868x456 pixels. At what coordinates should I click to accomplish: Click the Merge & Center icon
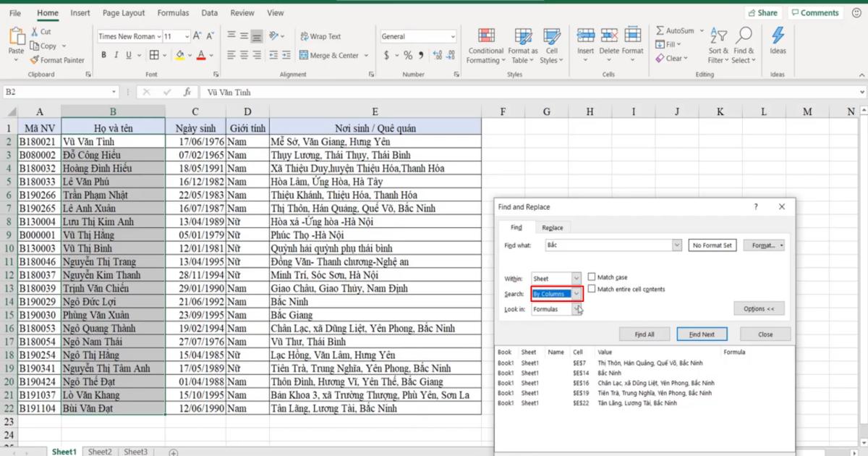(x=304, y=55)
